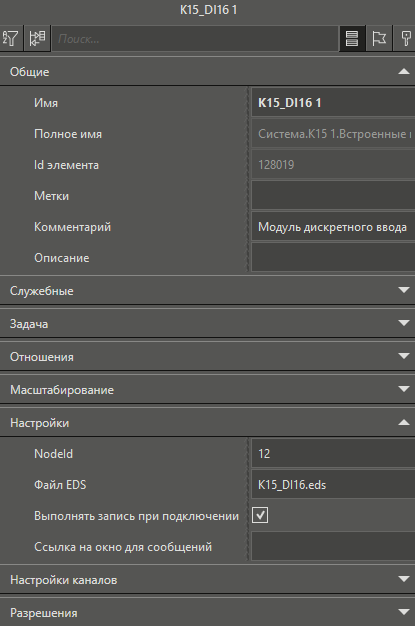Click the Полное имя field value

pos(333,134)
